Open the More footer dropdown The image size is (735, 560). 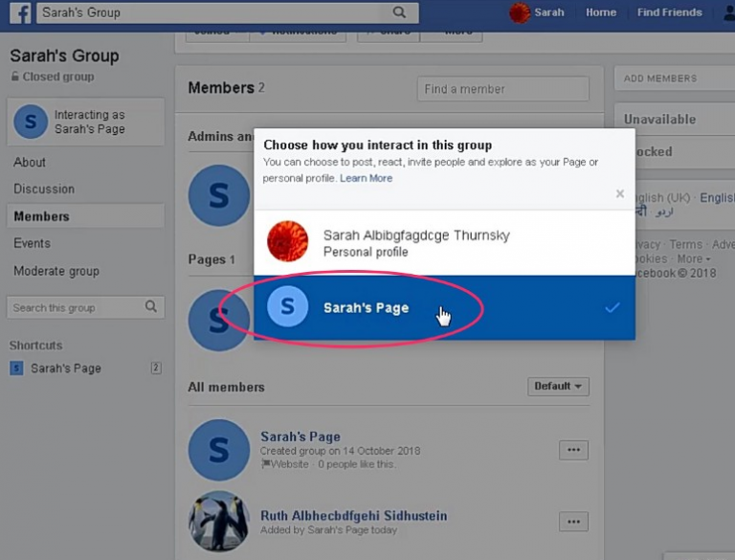coord(693,258)
